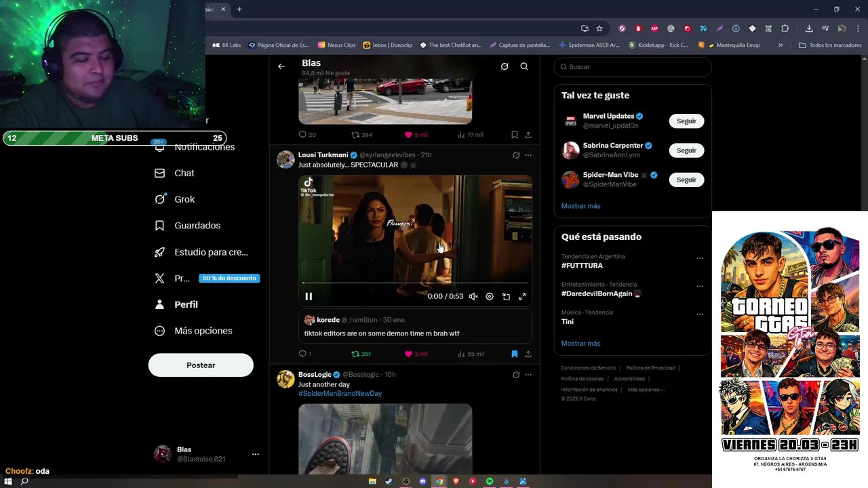Image resolution: width=868 pixels, height=488 pixels.
Task: Remove bookmark on Louai Turkmani post
Action: click(x=515, y=354)
